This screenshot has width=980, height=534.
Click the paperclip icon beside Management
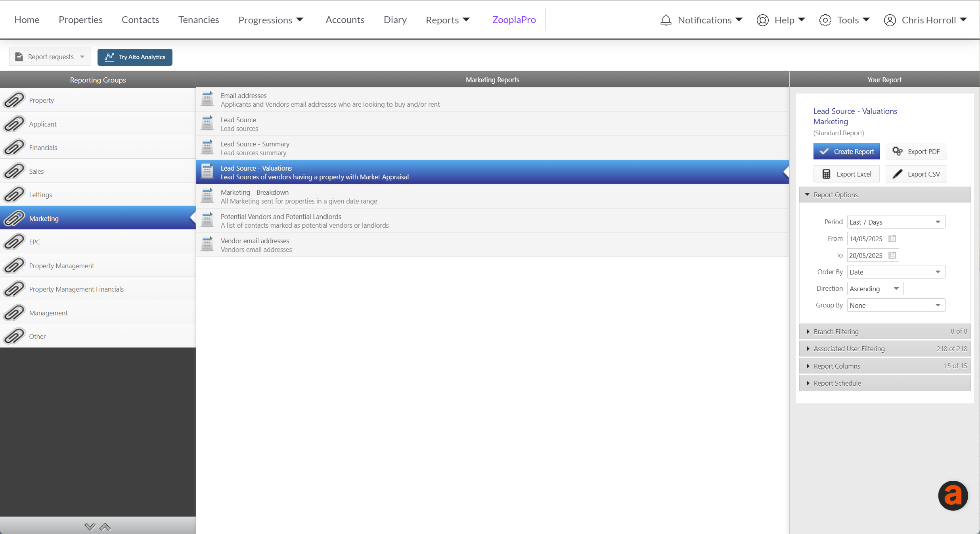tap(14, 313)
